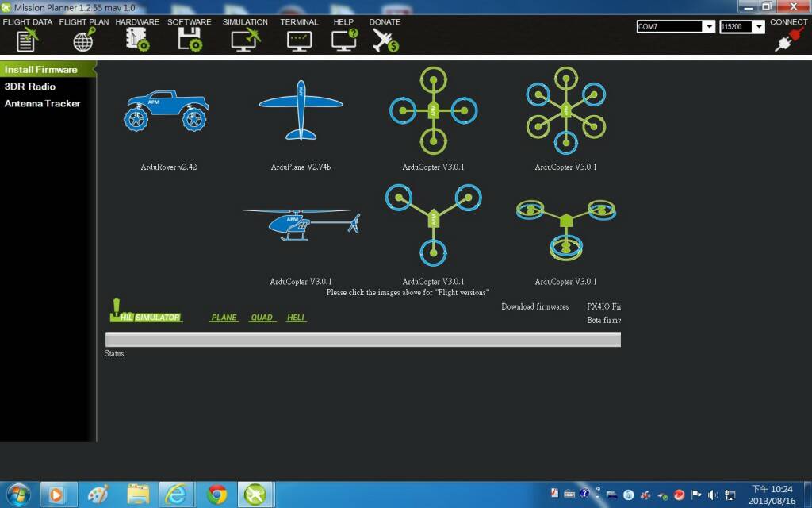Open the Help monitor icon

coord(344,40)
